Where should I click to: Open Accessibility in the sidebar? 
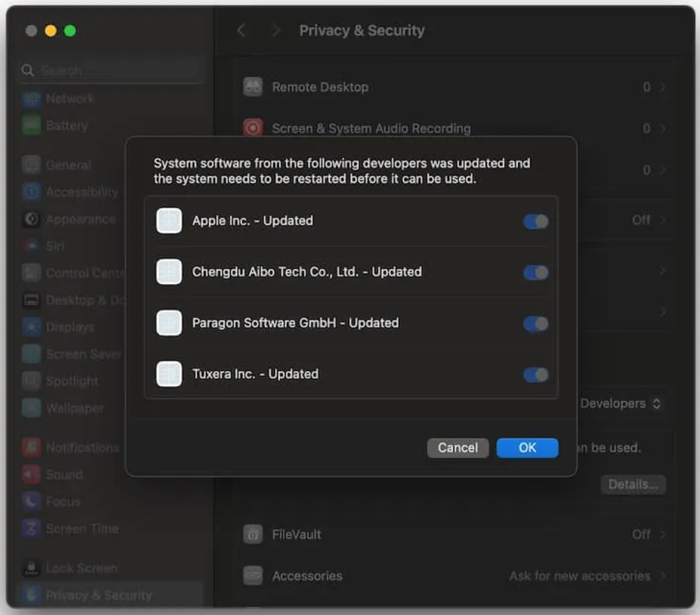click(x=70, y=192)
